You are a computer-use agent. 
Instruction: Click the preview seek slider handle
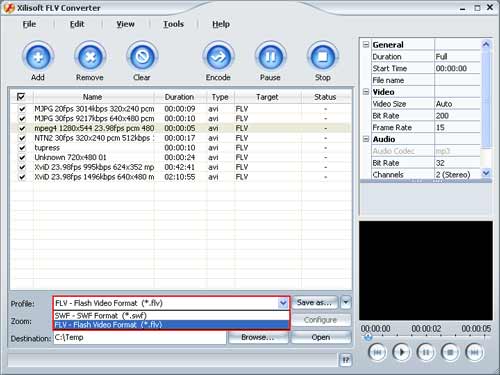[x=368, y=337]
